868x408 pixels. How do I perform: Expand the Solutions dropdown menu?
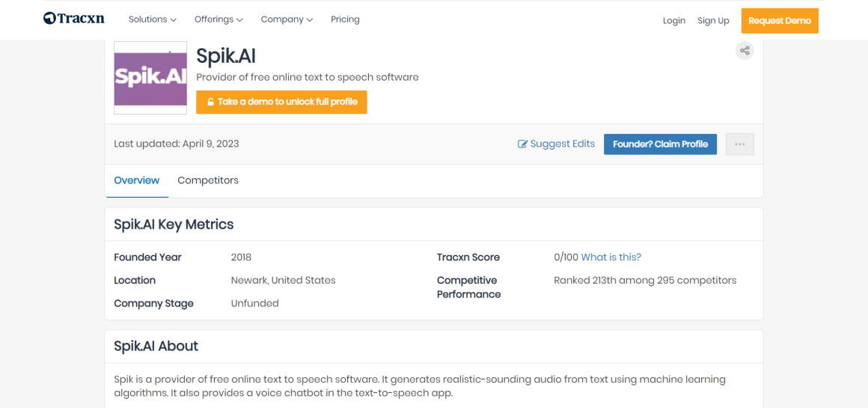[x=152, y=19]
